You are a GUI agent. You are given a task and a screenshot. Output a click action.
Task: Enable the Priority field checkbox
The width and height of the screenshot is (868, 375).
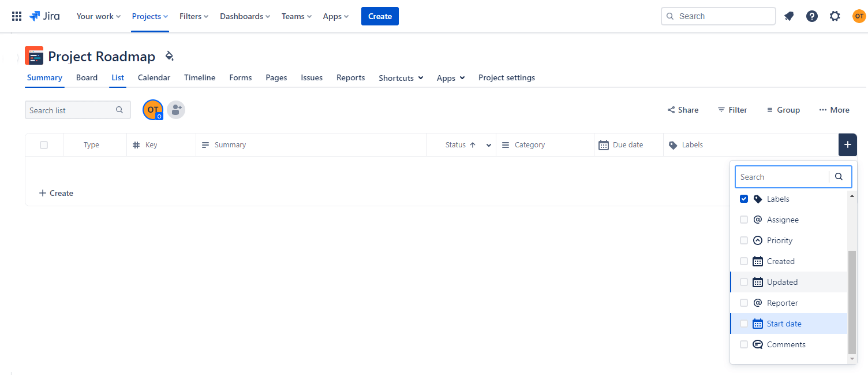744,240
